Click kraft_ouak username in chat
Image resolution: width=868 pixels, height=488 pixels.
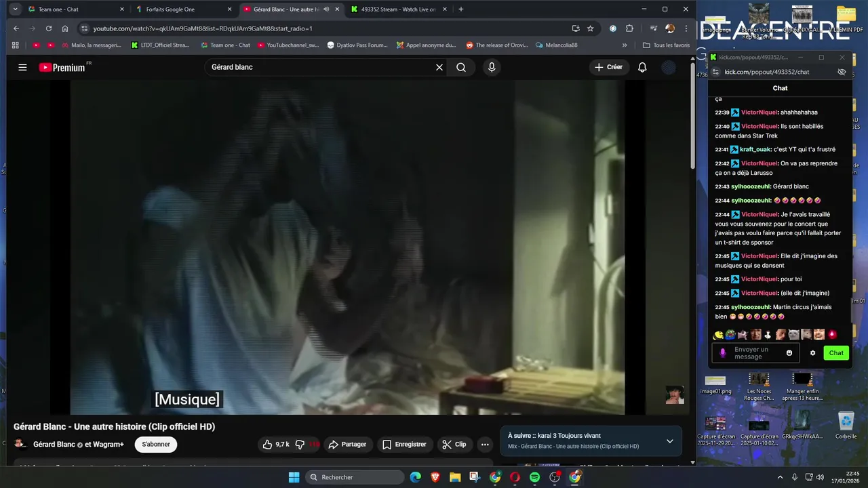tap(755, 149)
